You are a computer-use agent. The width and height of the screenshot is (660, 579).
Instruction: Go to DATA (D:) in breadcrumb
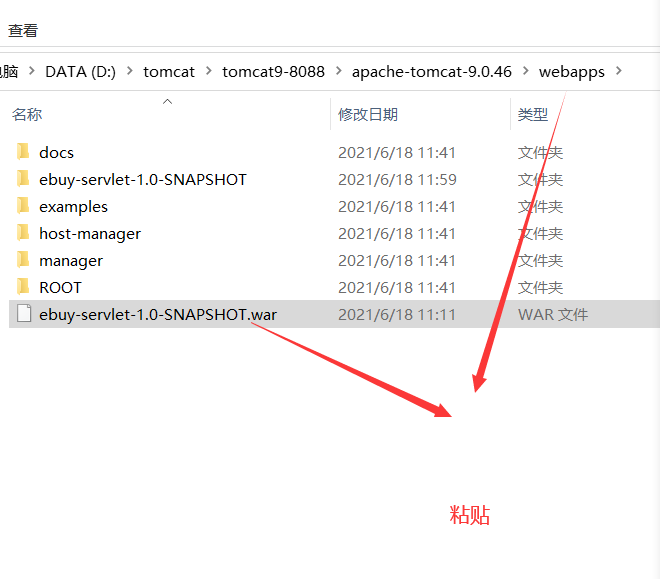click(80, 72)
